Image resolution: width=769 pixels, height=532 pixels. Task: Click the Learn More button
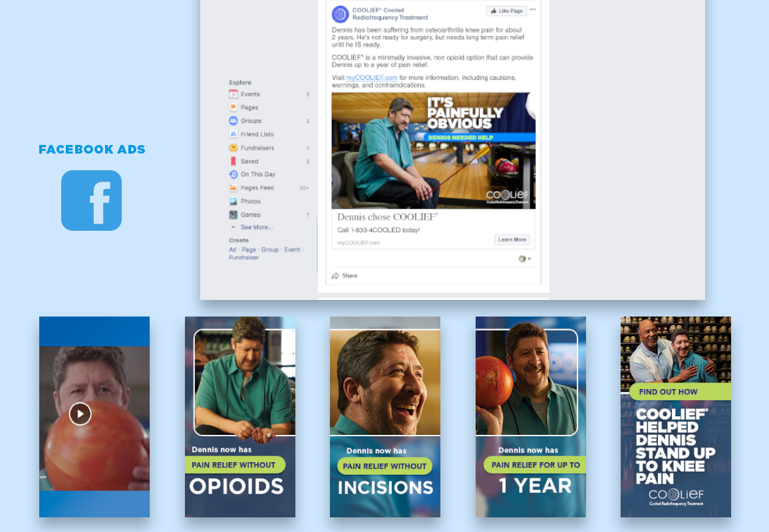click(x=512, y=240)
